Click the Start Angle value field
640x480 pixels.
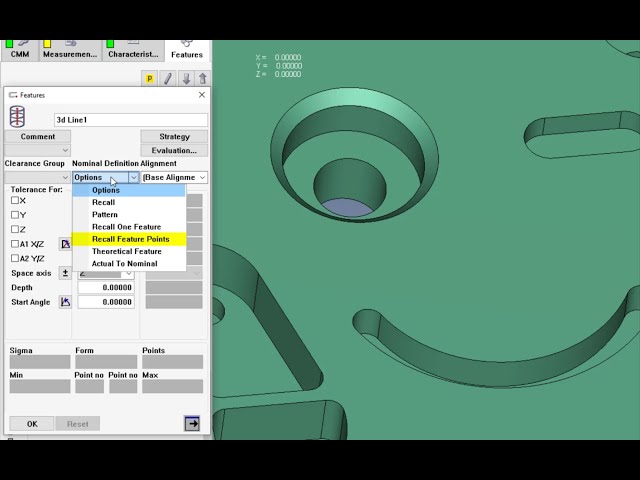[x=106, y=302]
